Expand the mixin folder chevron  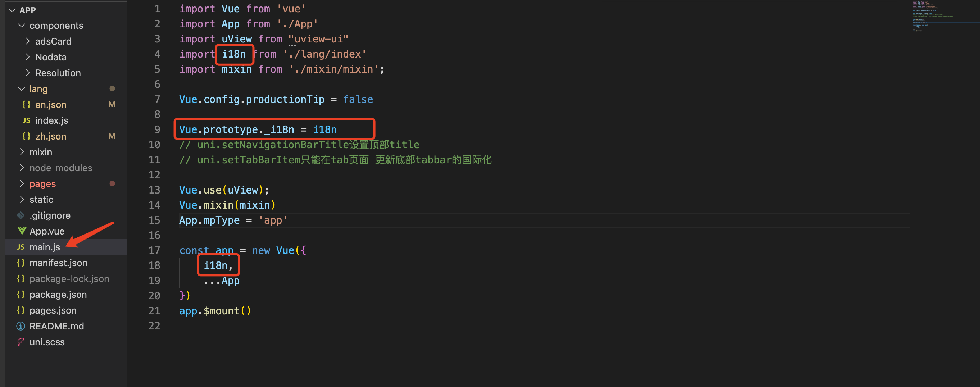tap(22, 152)
